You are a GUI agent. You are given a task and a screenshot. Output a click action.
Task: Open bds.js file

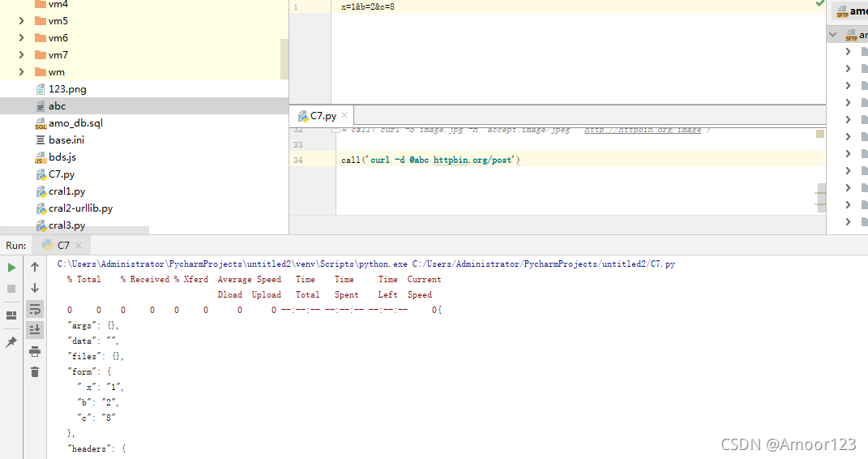[x=62, y=157]
